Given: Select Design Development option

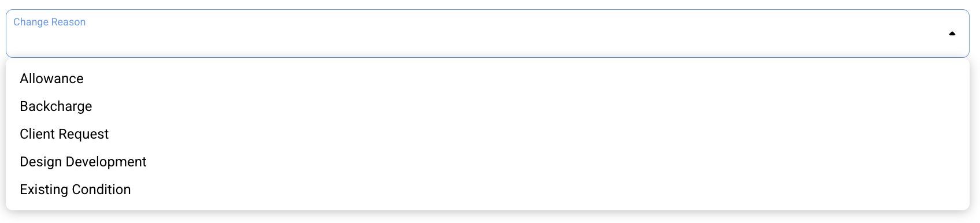Looking at the screenshot, I should [487, 162].
